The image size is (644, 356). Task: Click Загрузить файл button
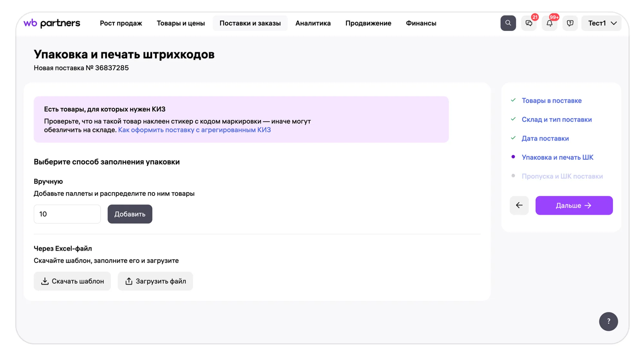click(155, 281)
